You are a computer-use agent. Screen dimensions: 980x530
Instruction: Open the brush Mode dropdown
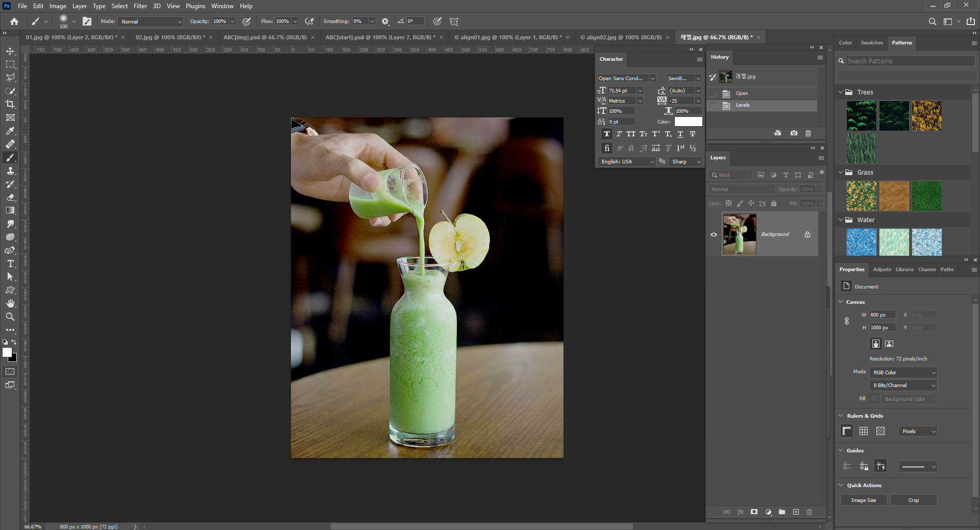click(151, 21)
